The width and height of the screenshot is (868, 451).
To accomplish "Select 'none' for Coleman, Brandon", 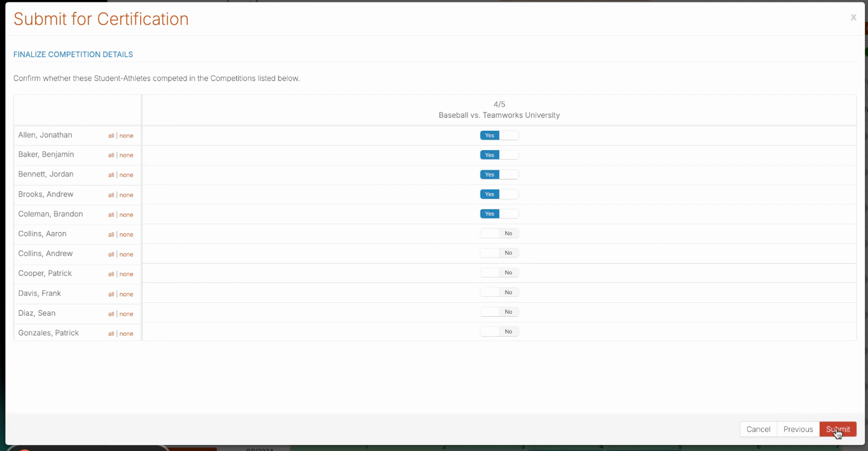I will tap(126, 215).
